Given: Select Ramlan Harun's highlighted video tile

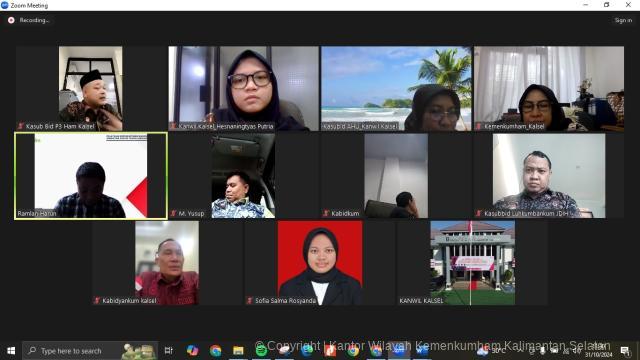Looking at the screenshot, I should 91,176.
